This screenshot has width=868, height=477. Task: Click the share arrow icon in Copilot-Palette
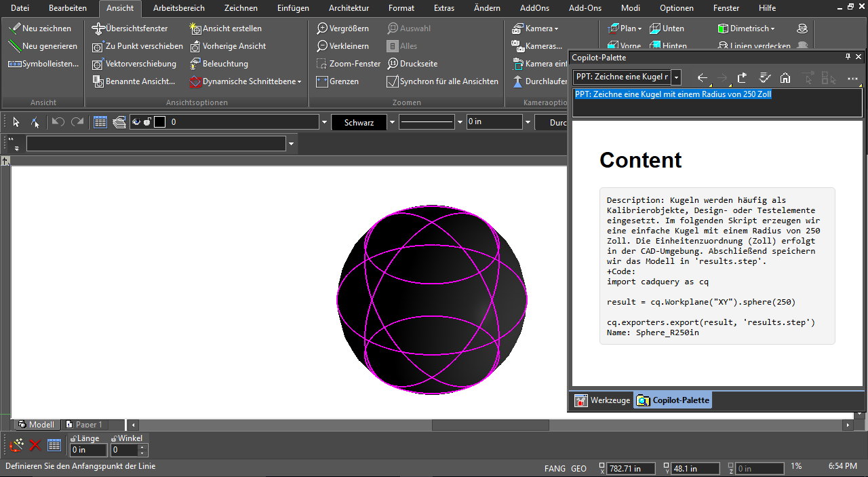click(743, 77)
